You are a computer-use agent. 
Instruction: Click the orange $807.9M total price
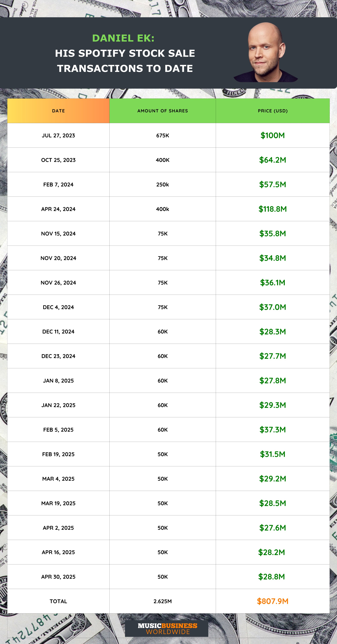click(x=273, y=601)
